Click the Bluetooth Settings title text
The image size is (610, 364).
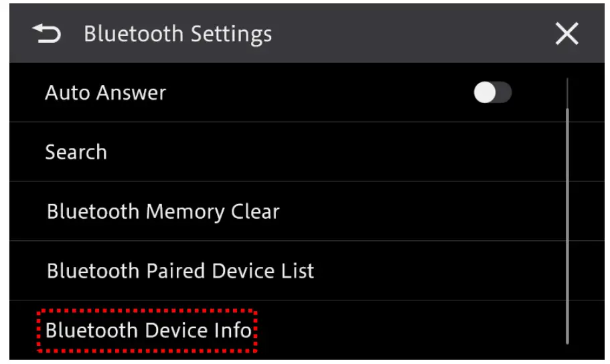click(x=177, y=35)
